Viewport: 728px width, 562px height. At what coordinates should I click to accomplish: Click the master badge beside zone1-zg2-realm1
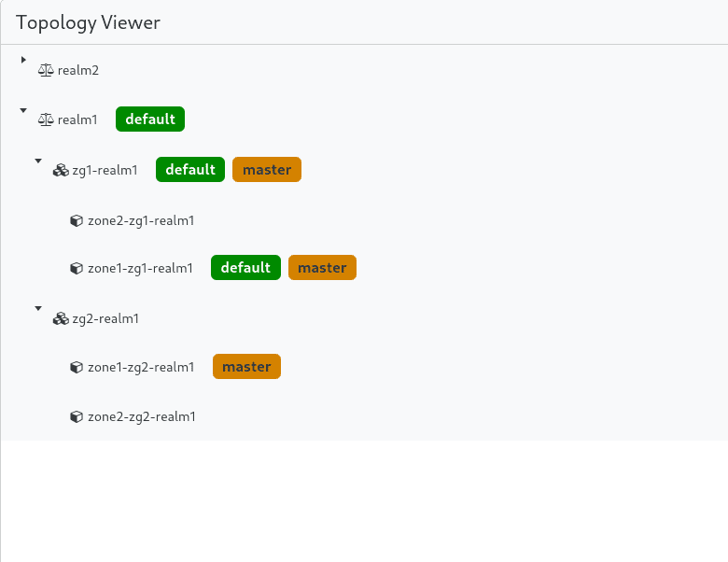tap(246, 367)
